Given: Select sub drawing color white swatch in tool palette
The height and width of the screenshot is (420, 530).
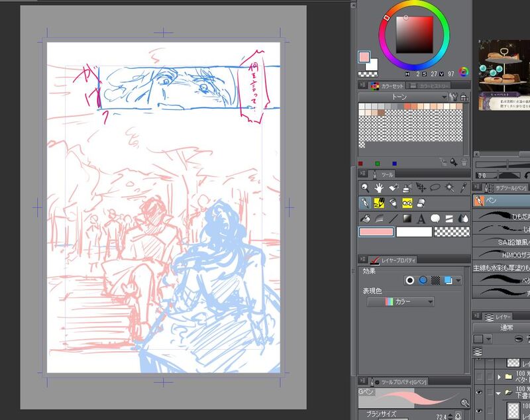Looking at the screenshot, I should pyautogui.click(x=414, y=232).
